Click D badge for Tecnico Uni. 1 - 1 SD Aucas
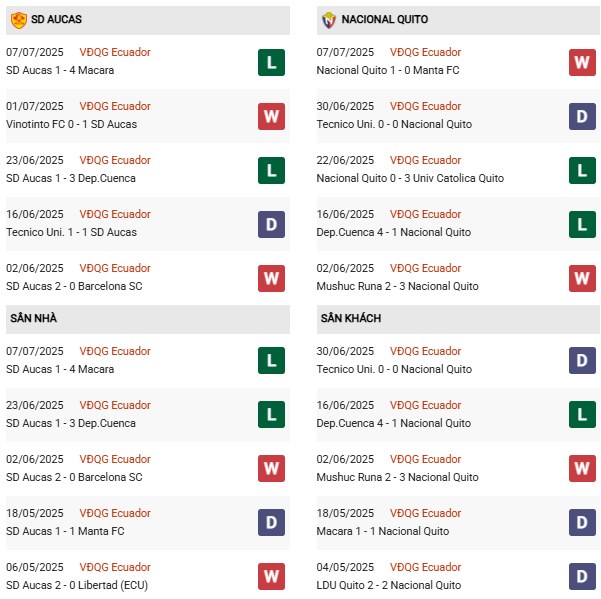The height and width of the screenshot is (599, 601). 271,224
